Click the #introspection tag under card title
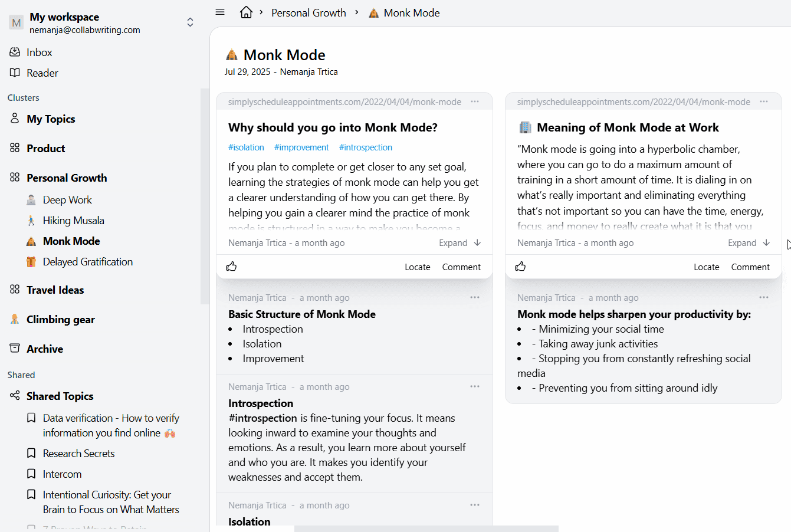791x532 pixels. (366, 147)
